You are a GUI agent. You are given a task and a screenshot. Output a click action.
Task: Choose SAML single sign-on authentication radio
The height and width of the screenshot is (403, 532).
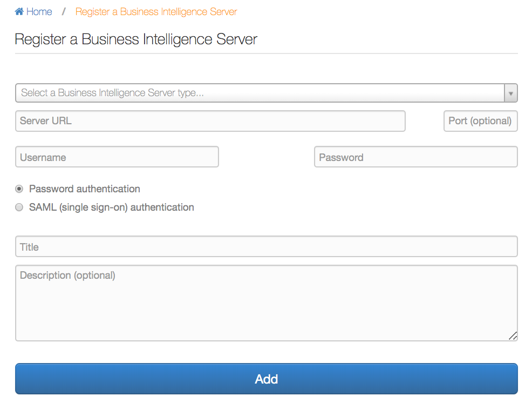[19, 207]
